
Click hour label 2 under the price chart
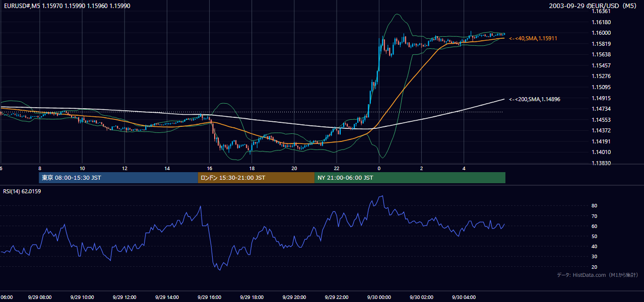click(421, 168)
